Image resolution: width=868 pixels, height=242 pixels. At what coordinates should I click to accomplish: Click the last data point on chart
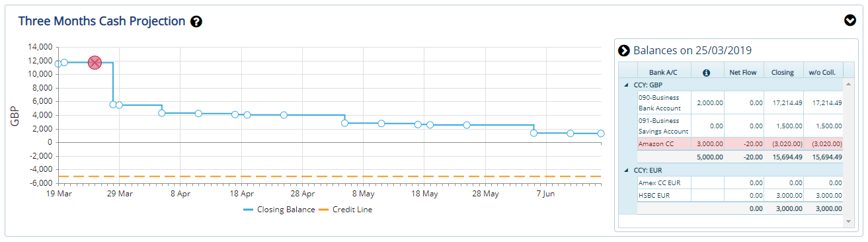tap(601, 134)
